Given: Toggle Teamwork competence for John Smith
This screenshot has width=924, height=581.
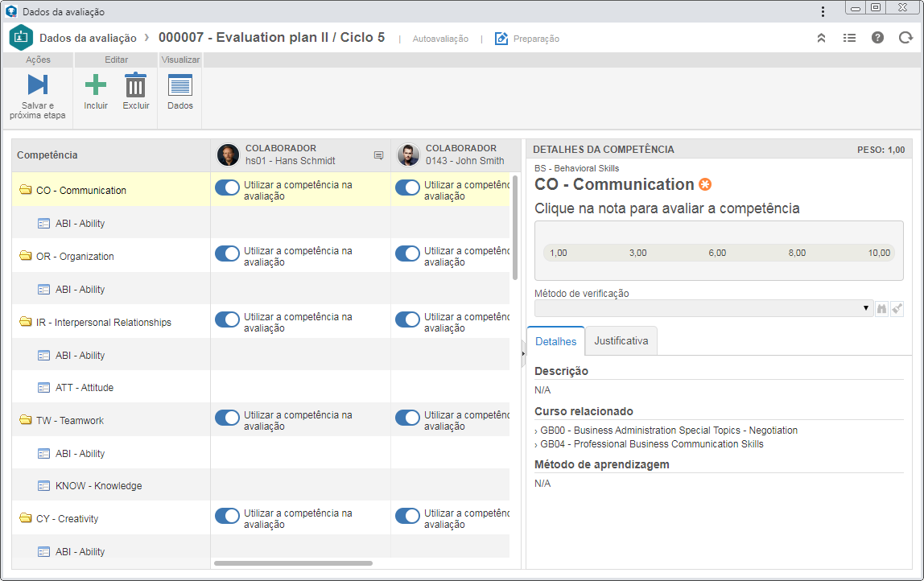Looking at the screenshot, I should point(407,418).
